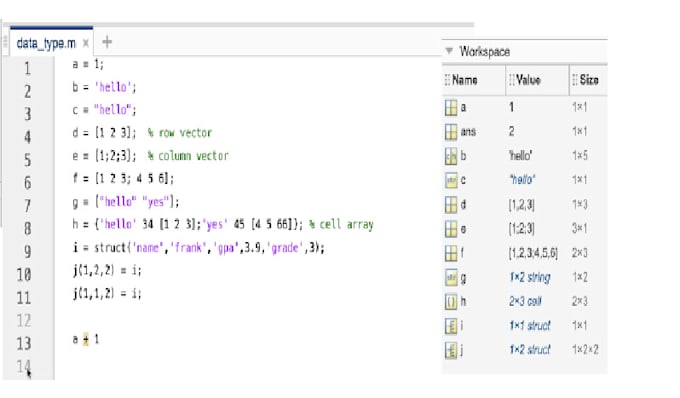Switch to the data_type.m editor tab
Image resolution: width=680 pixels, height=398 pixels.
coord(46,43)
